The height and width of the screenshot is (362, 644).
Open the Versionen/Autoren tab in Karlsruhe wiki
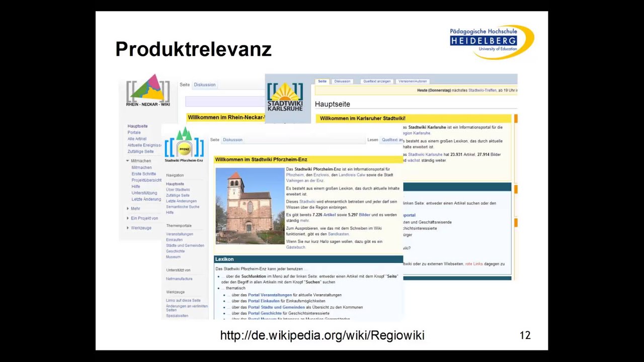tap(413, 81)
